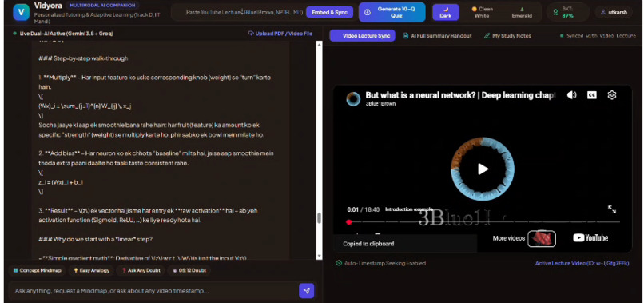
Task: Mute the video with the speaker icon
Action: pyautogui.click(x=571, y=95)
